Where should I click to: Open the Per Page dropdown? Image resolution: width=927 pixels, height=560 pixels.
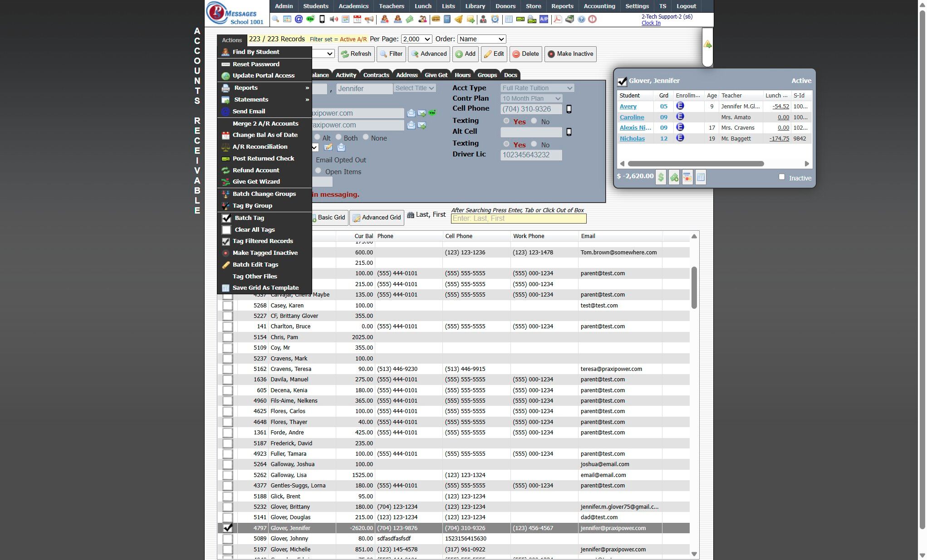point(416,39)
